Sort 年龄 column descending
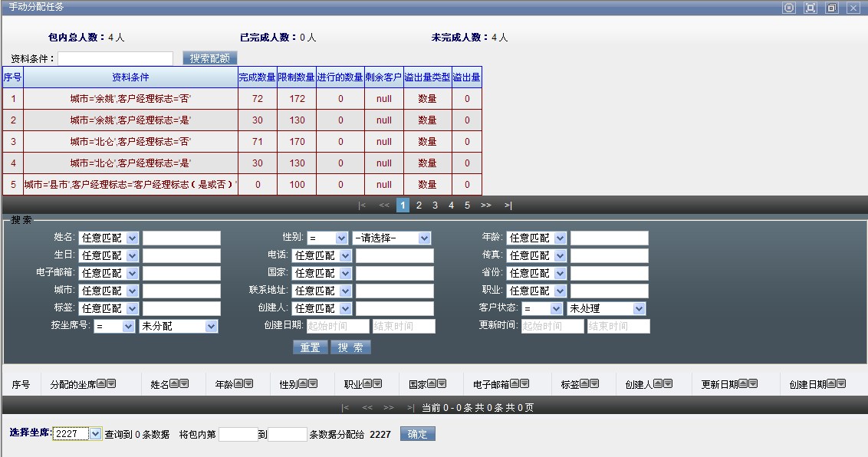 [x=248, y=384]
